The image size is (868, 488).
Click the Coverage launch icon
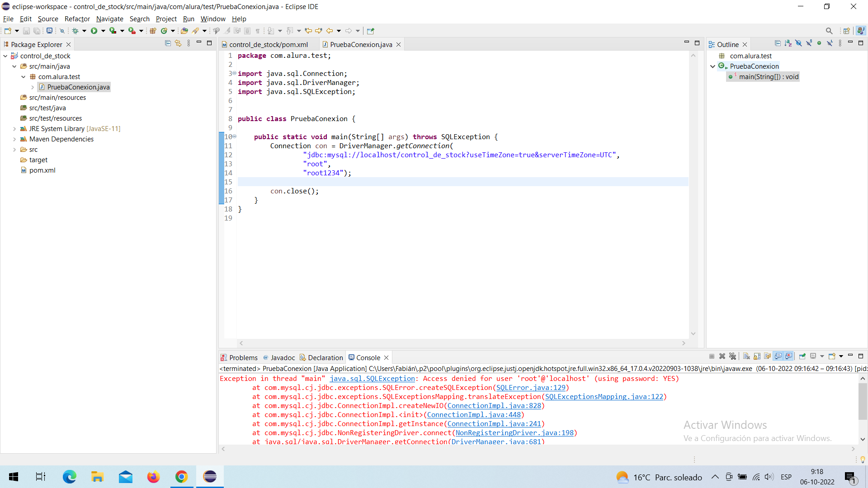113,31
